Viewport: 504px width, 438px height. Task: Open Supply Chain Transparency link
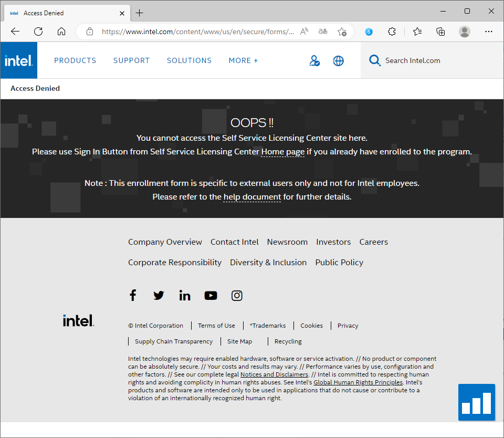pos(174,341)
